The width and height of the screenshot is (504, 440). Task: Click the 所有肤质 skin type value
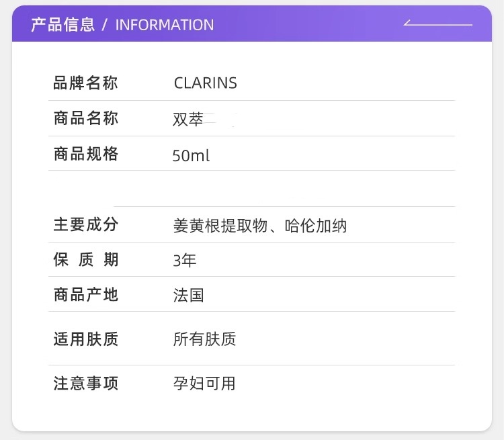204,339
